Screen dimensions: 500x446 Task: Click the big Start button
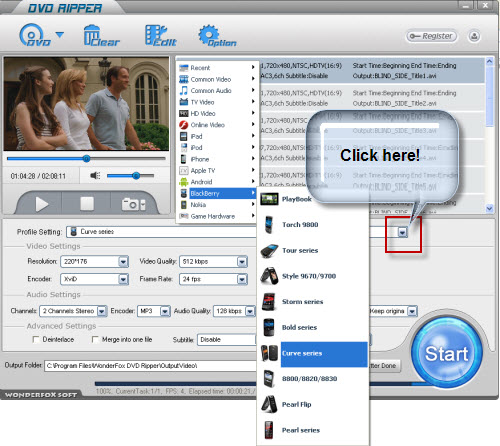[446, 353]
